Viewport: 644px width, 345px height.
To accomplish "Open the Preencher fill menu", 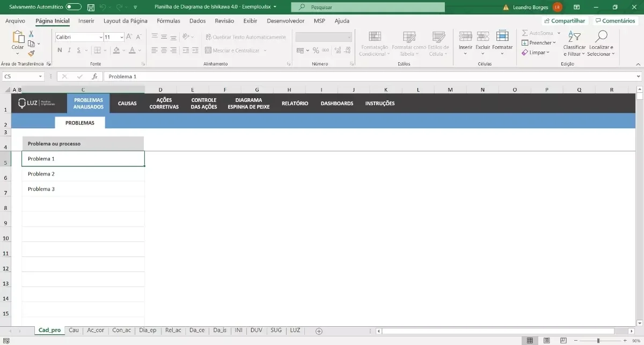I will tap(539, 43).
